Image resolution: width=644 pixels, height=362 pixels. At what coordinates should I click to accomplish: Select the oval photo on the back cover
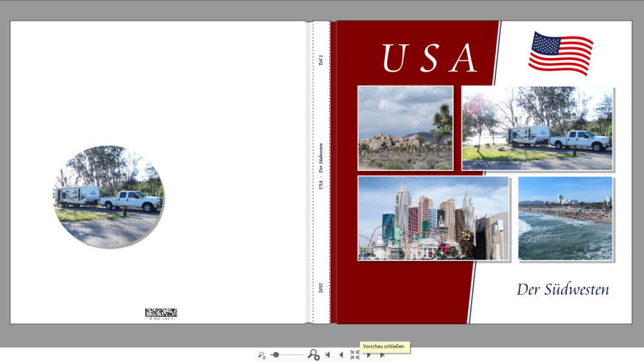tap(109, 197)
